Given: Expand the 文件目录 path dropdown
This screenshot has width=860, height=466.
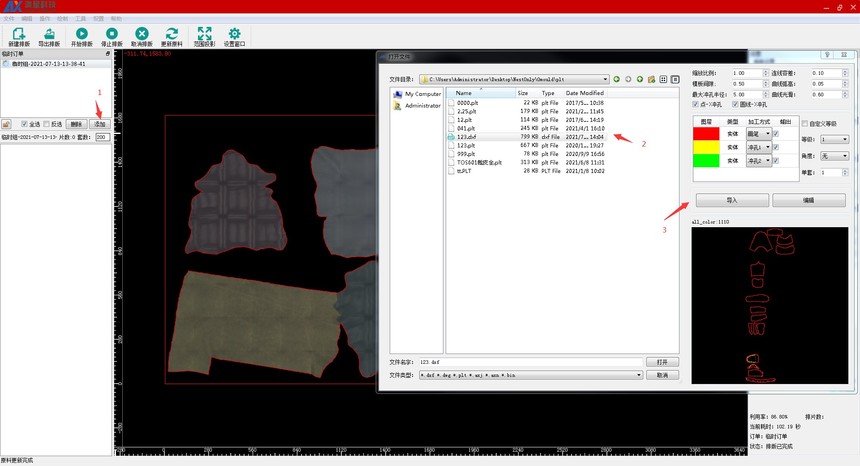Looking at the screenshot, I should coord(605,79).
